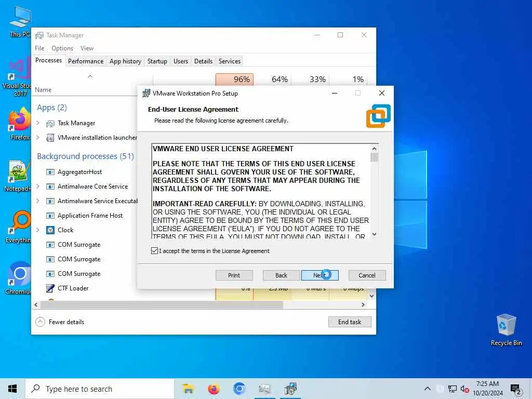Click Task Manager horizontal scrollbar left arrow
Screen dimensions: 532x399
[x=36, y=304]
